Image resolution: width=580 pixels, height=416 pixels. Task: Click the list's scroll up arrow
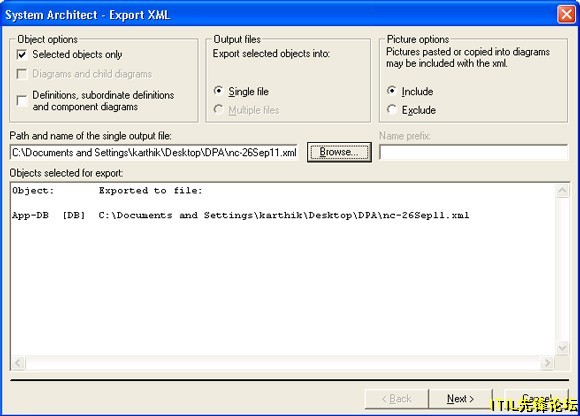pos(563,191)
